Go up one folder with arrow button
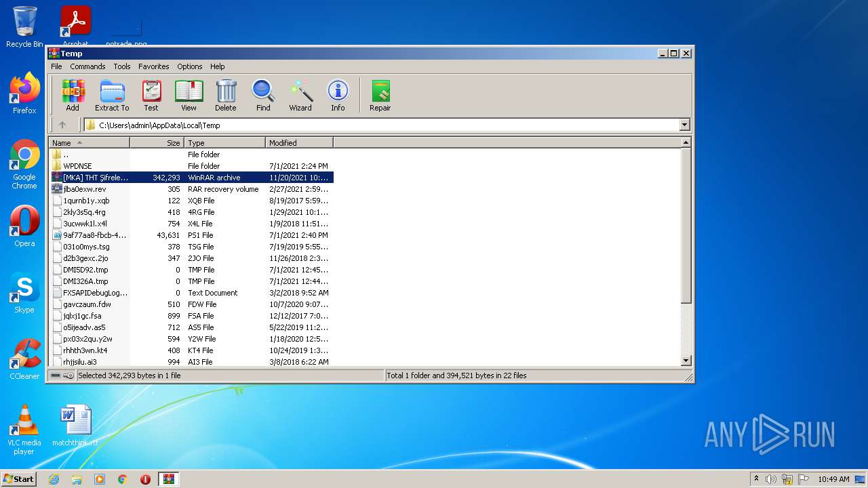Screen dimensions: 868x488 click(62, 125)
